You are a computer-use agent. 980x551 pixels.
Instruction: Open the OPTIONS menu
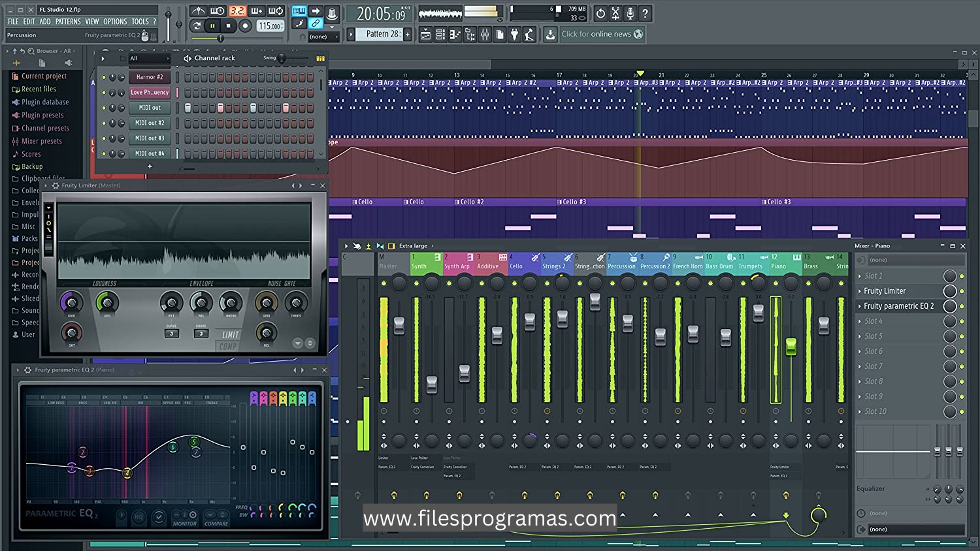coord(115,22)
